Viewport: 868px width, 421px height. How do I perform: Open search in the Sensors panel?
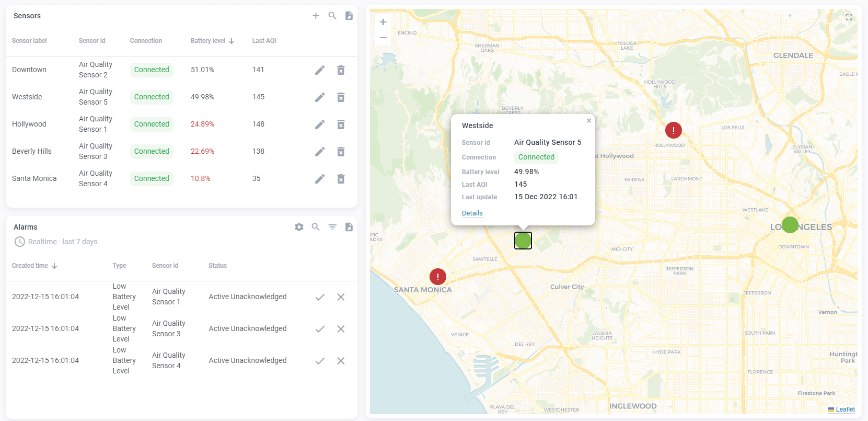(332, 16)
